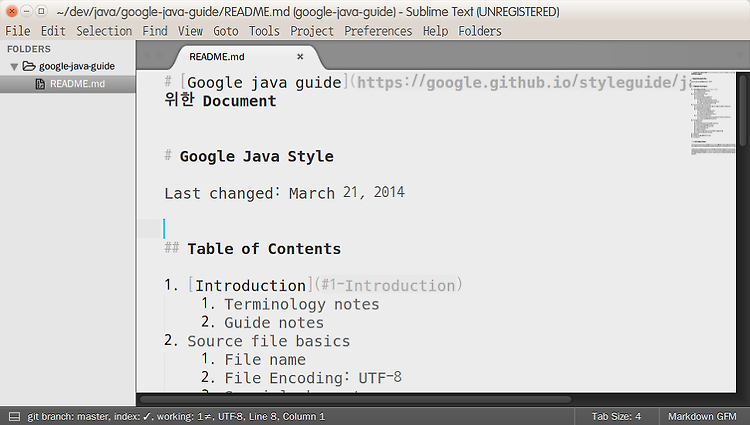Click the vertical scrollbar handle
Viewport: 750px width, 425px height.
coord(742,110)
